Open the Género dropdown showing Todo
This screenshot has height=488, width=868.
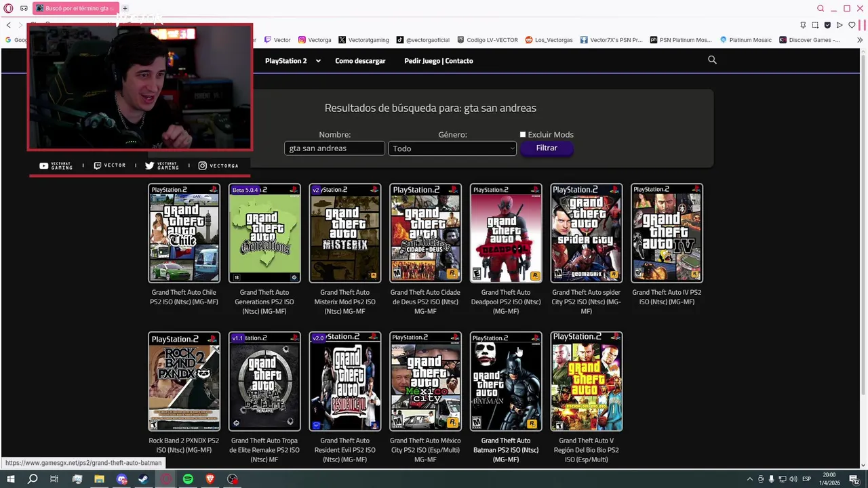[x=452, y=148]
